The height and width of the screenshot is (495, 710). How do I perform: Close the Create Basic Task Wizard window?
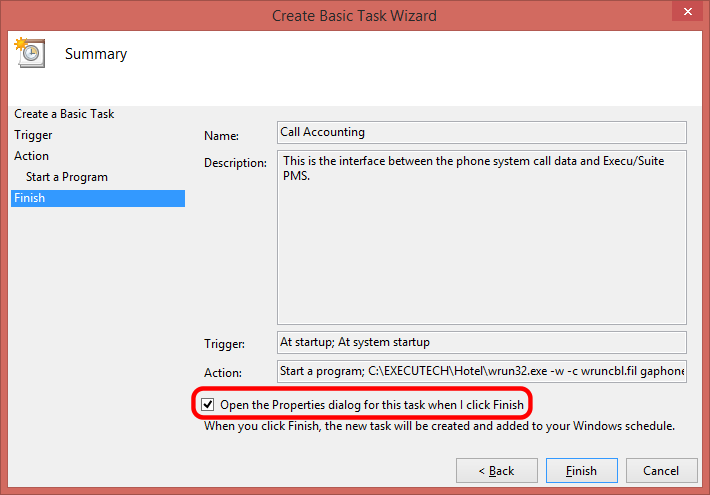coord(687,11)
